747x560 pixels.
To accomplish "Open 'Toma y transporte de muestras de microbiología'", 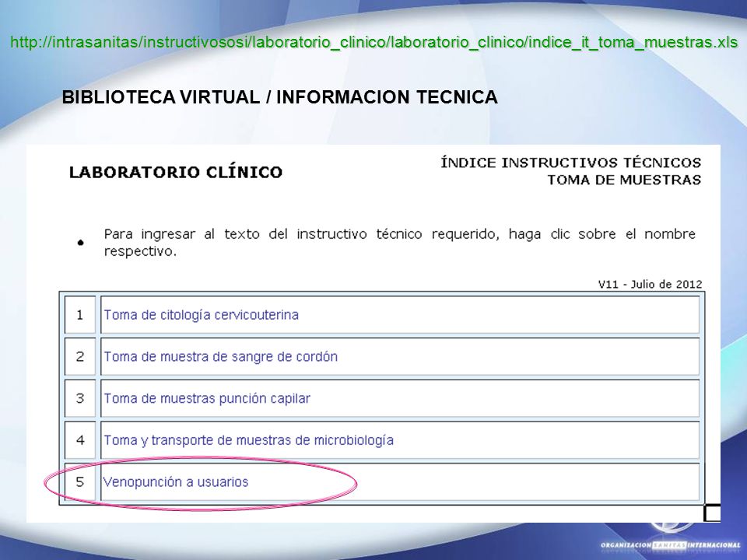I will point(249,440).
